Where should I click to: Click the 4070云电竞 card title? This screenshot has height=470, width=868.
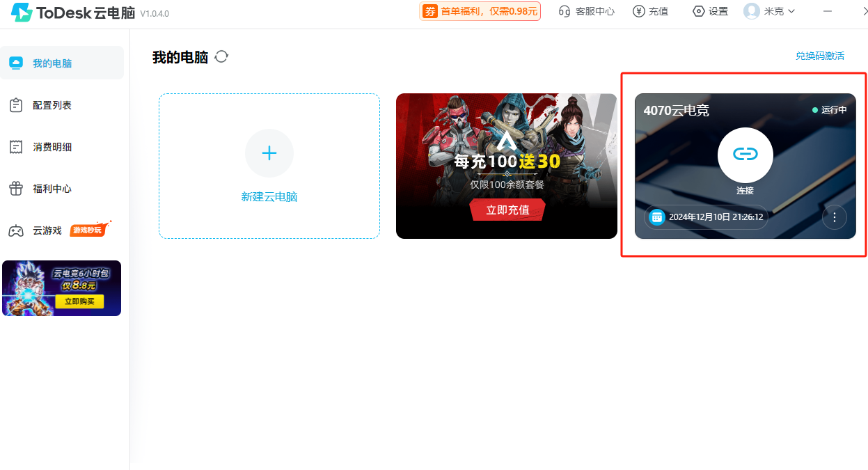[x=677, y=110]
